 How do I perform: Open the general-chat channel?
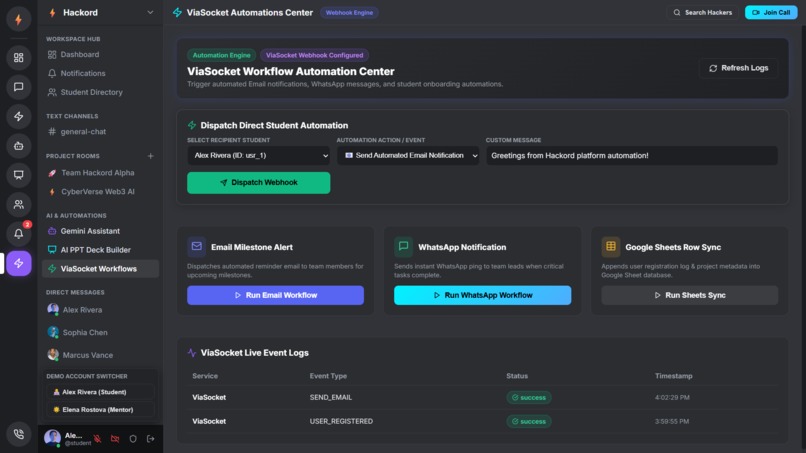pyautogui.click(x=100, y=132)
